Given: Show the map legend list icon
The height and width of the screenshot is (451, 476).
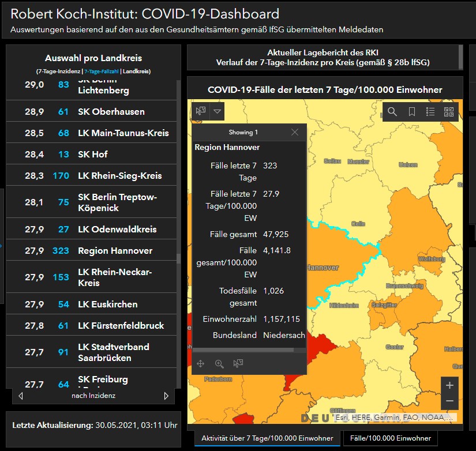Looking at the screenshot, I should (x=430, y=112).
